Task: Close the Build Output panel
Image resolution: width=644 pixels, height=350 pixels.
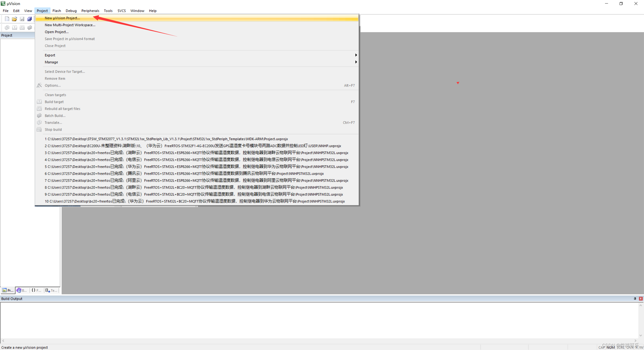Action: (641, 299)
